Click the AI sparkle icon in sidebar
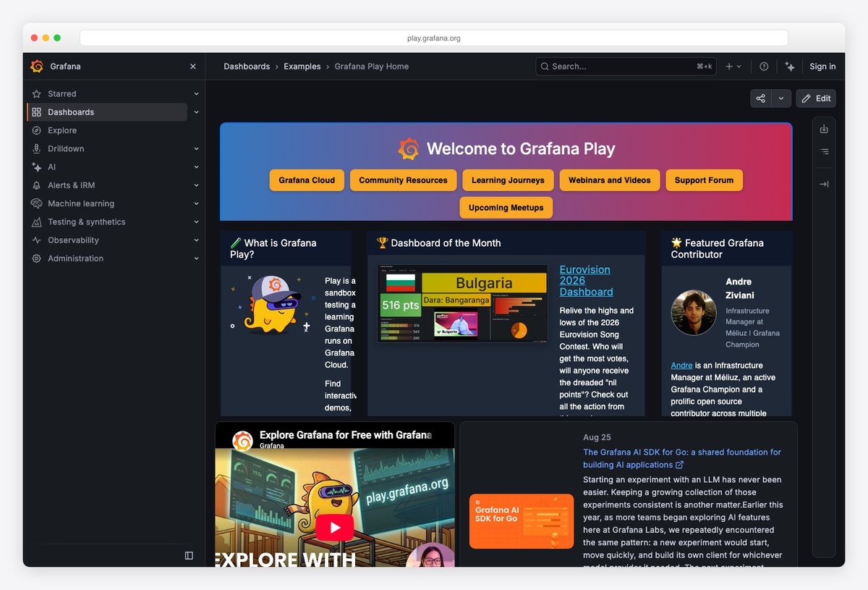 [37, 167]
